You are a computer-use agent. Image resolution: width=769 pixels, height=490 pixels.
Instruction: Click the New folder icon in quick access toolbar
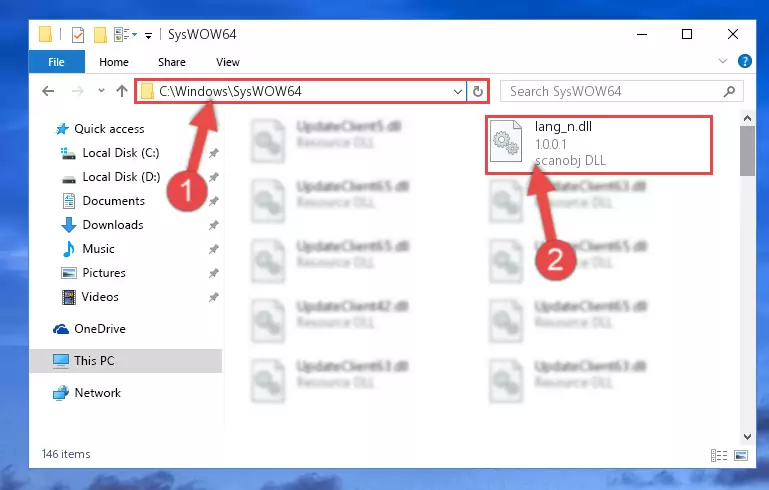pyautogui.click(x=100, y=35)
